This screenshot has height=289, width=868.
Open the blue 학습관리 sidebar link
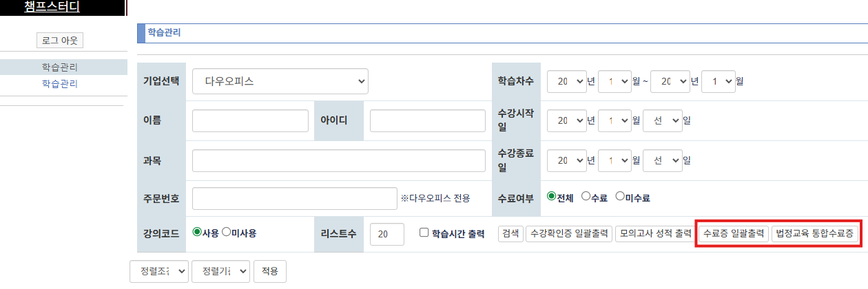(60, 84)
